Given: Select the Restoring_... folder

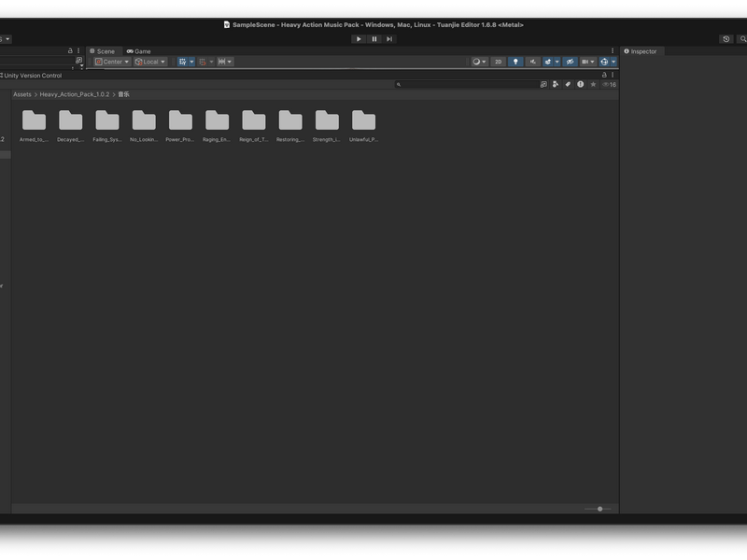Looking at the screenshot, I should click(x=290, y=125).
